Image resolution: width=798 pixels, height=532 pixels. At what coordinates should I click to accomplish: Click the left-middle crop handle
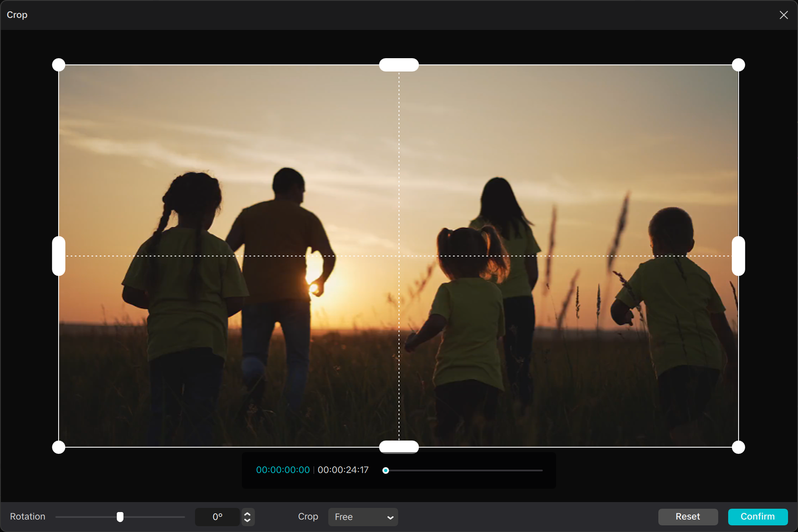click(x=59, y=255)
